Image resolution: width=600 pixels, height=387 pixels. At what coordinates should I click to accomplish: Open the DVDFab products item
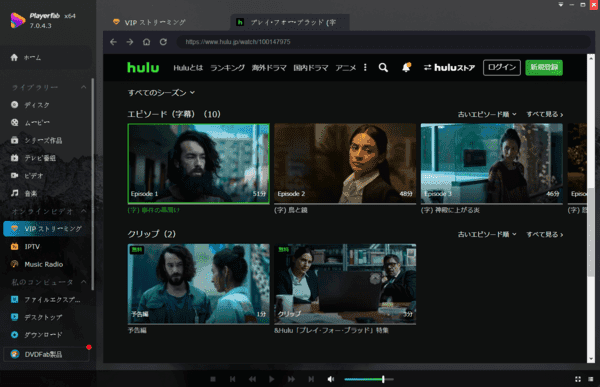(46, 354)
